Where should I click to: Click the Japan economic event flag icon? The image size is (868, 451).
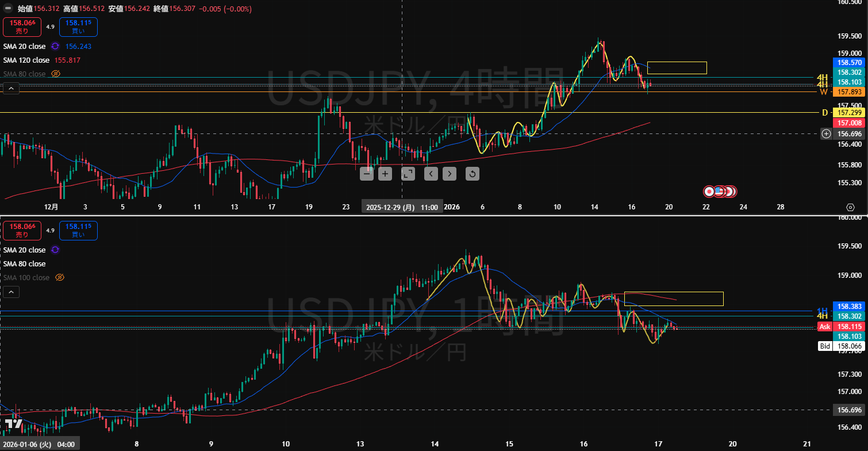pyautogui.click(x=710, y=191)
